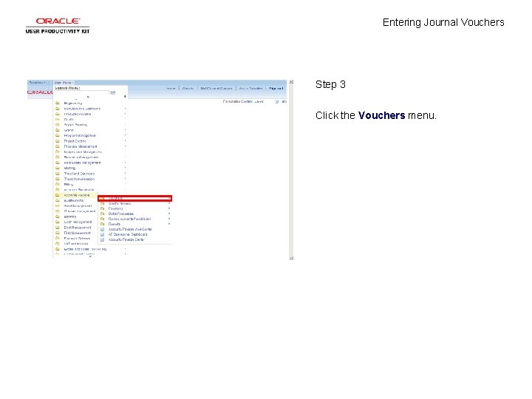Click the Supply Planning folder icon

pos(58,125)
